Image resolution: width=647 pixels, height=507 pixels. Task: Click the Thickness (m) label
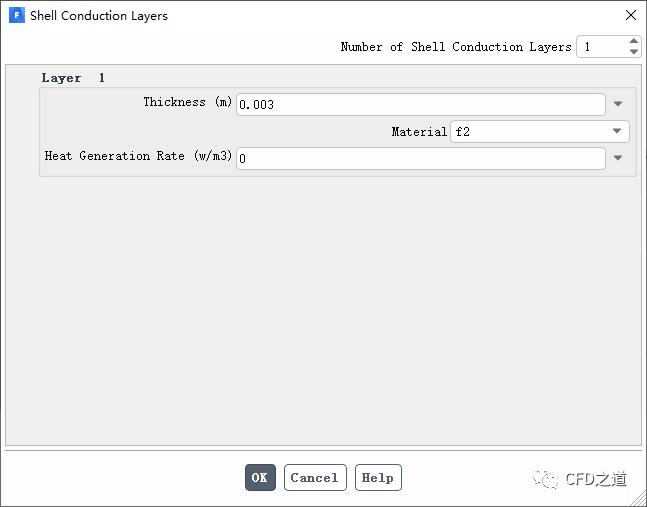coord(188,103)
